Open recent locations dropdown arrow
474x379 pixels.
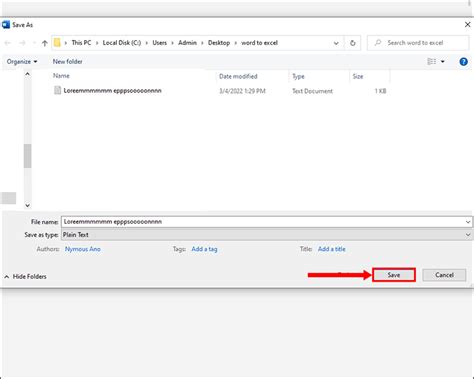pyautogui.click(x=34, y=43)
